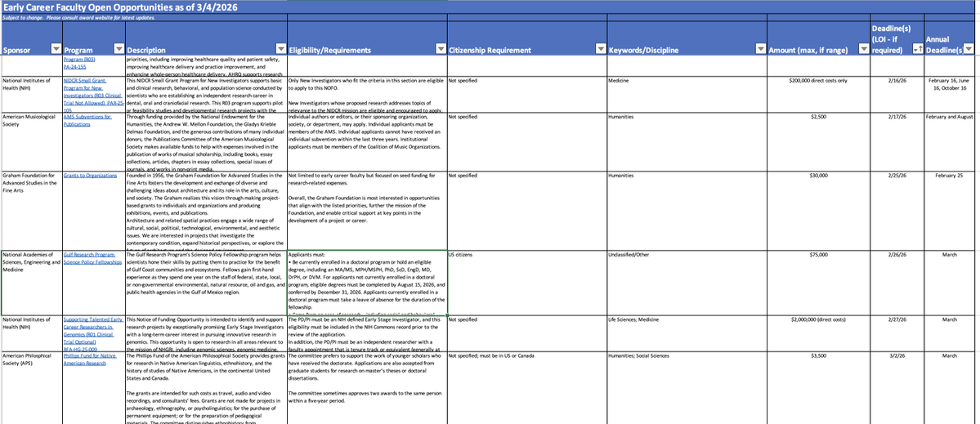This screenshot has width=980, height=424.
Task: Select the 2/26/26 deadline cell
Action: [897, 283]
